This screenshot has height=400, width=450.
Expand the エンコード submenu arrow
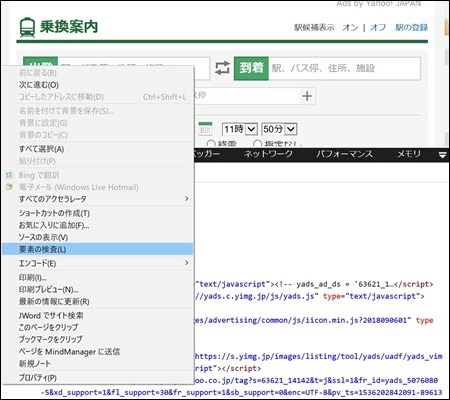[187, 263]
